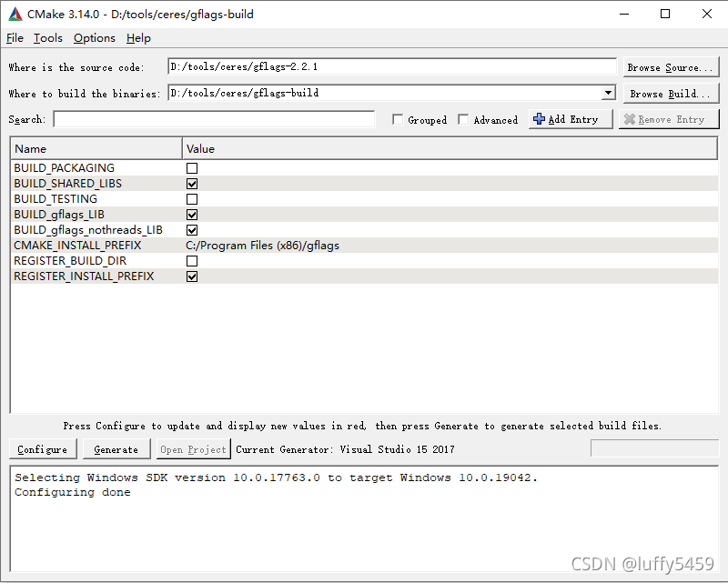
Task: Enable REGISTER_BUILD_DIR checkbox
Action: point(192,261)
